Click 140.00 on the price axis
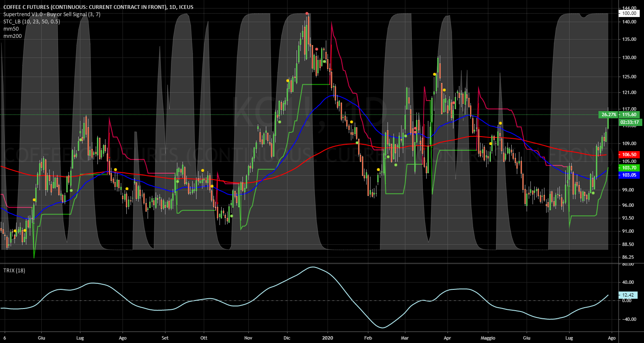This screenshot has height=343, width=644. [630, 22]
